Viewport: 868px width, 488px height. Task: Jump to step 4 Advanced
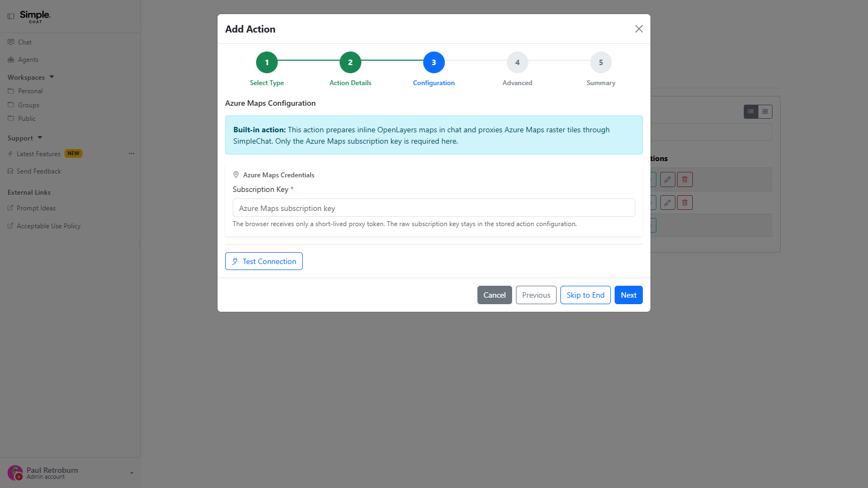click(518, 62)
